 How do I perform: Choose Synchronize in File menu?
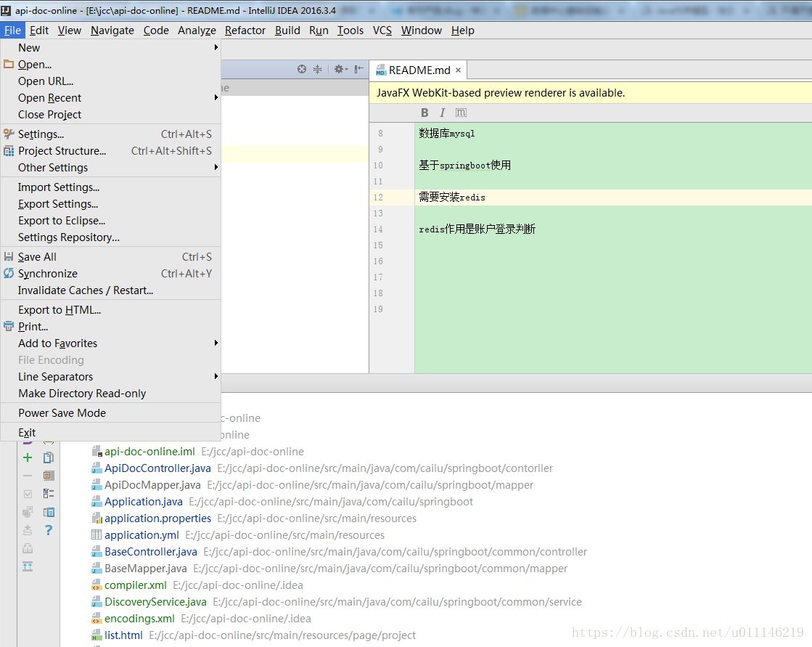pyautogui.click(x=111, y=274)
